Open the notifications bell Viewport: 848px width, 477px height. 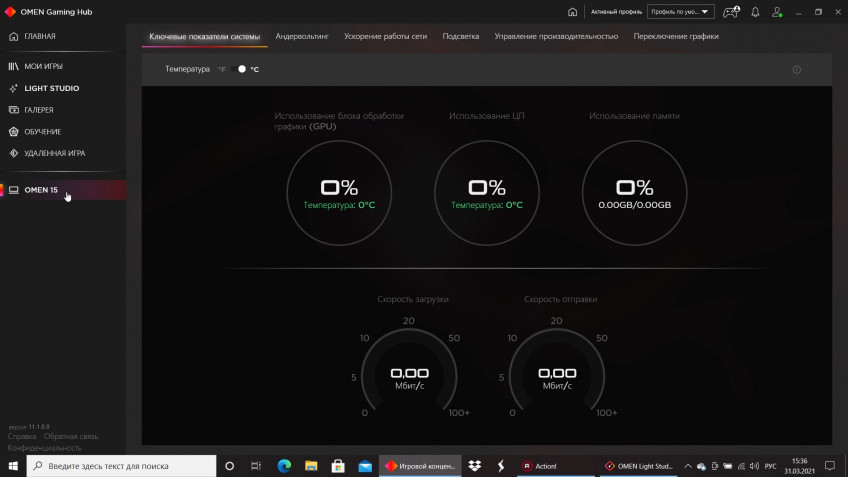point(755,12)
